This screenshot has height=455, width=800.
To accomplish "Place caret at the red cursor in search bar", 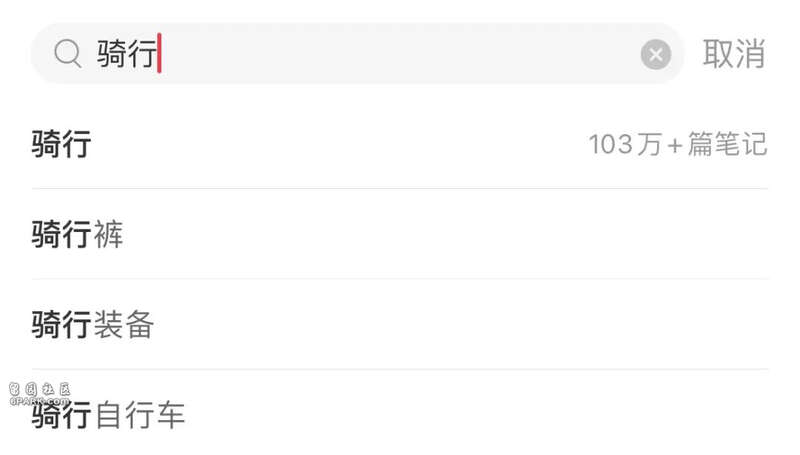I will [x=160, y=53].
